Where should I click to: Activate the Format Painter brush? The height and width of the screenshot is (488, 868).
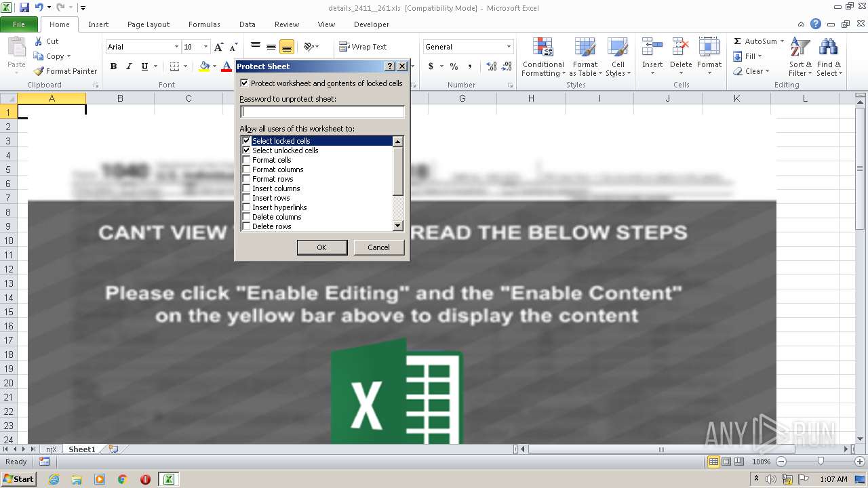click(x=39, y=71)
